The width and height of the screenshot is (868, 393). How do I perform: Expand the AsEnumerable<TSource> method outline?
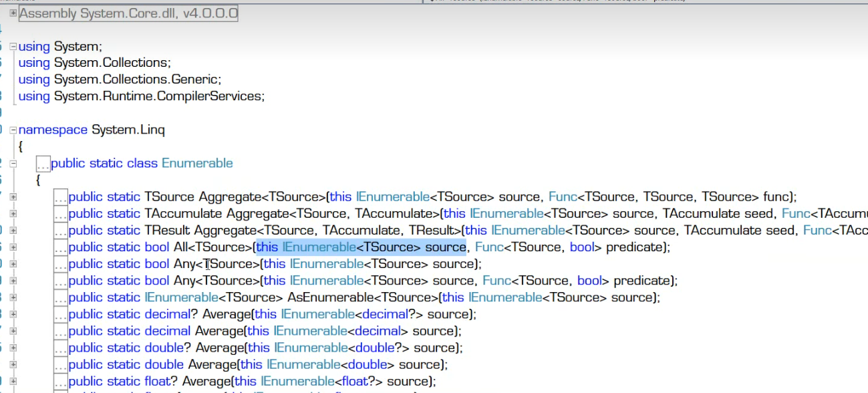[13, 297]
